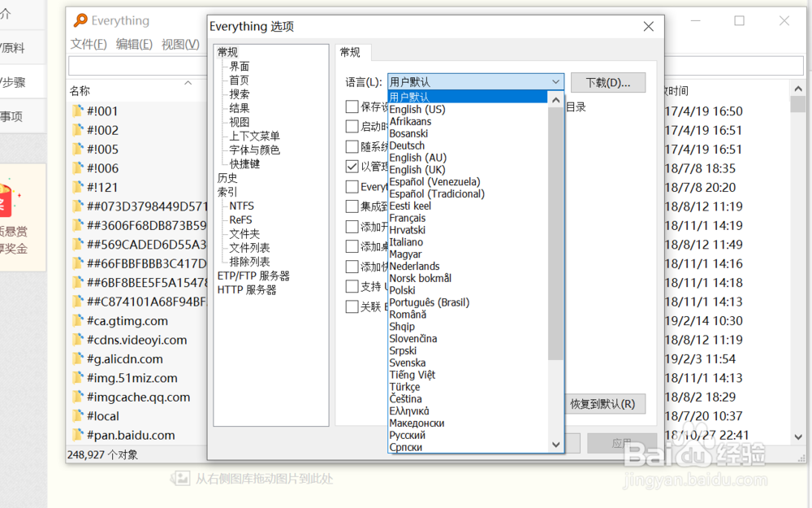
Task: Select 排除列表 in options tree
Action: (249, 262)
